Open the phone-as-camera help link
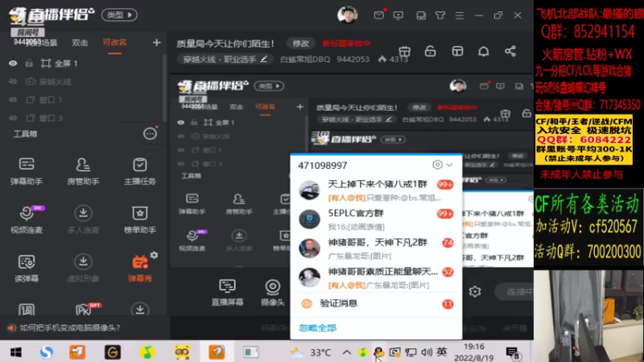The width and height of the screenshot is (644, 362). click(x=70, y=327)
